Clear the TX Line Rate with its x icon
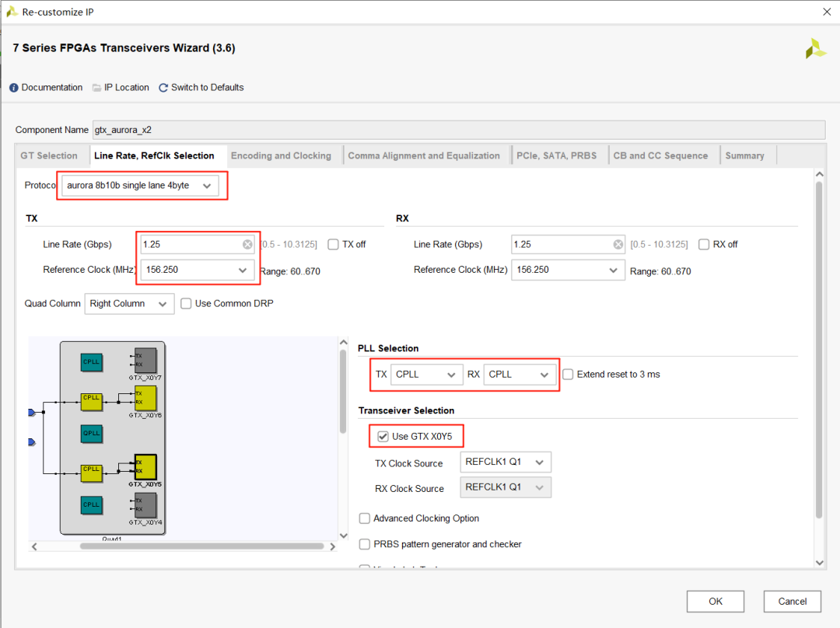Screen dimensions: 840x628 click(248, 244)
